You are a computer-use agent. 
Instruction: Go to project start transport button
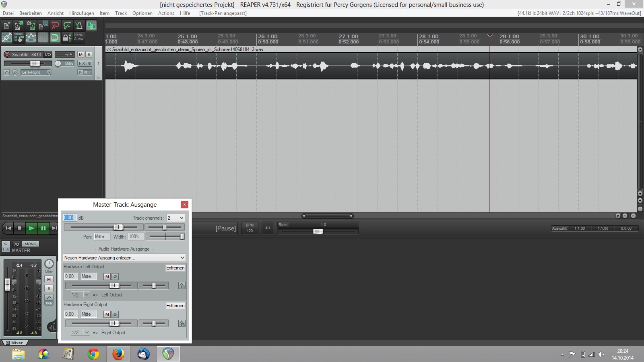tap(8, 228)
